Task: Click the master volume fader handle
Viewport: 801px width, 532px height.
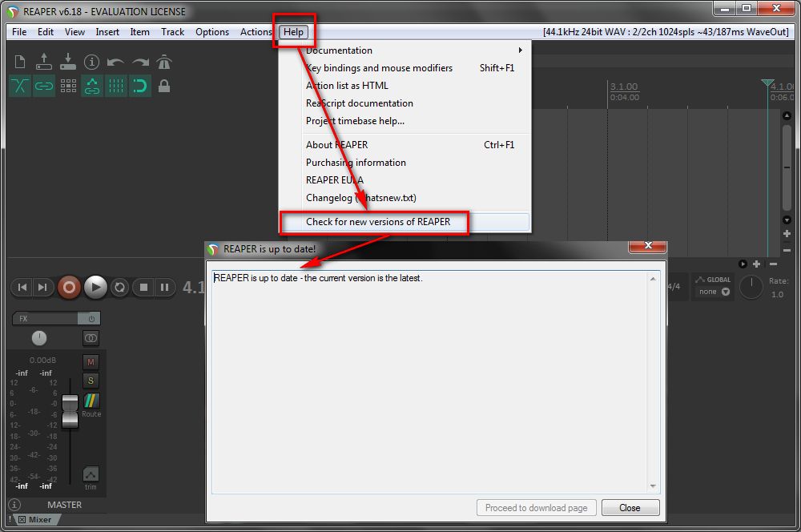Action: (x=70, y=411)
